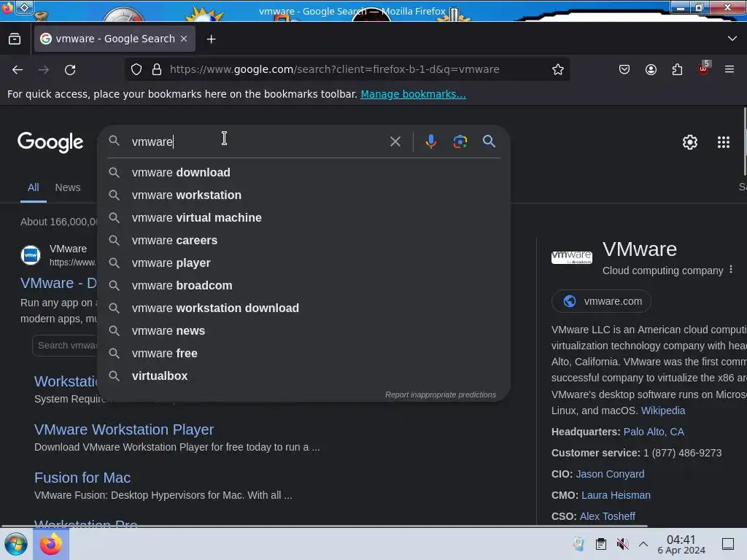This screenshot has height=560, width=747.
Task: Clear the search box with the X
Action: (395, 141)
